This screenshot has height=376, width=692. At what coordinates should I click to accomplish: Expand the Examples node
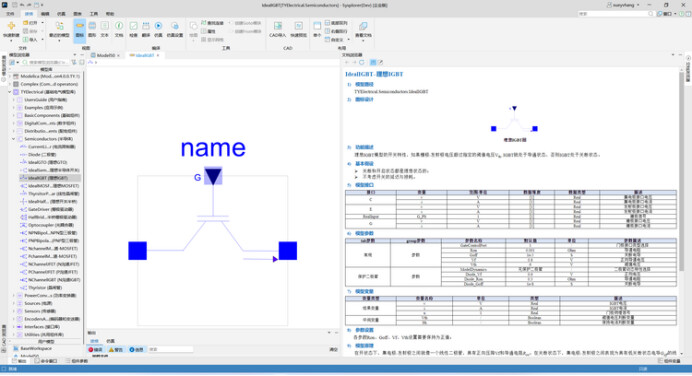14,107
